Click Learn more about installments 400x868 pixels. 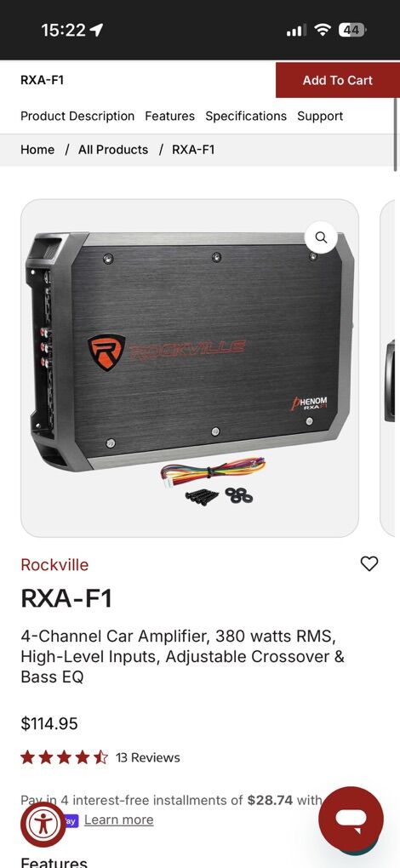[118, 819]
